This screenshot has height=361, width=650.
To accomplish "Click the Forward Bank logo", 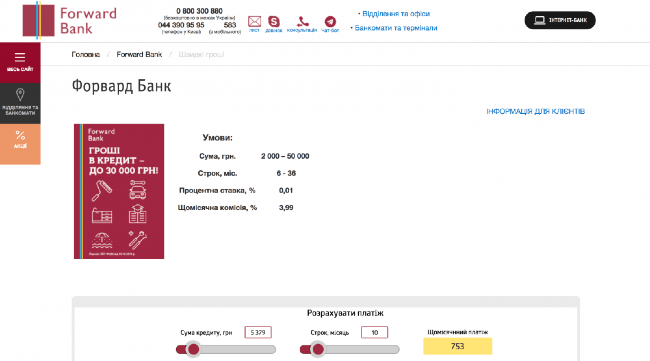I will pos(70,20).
